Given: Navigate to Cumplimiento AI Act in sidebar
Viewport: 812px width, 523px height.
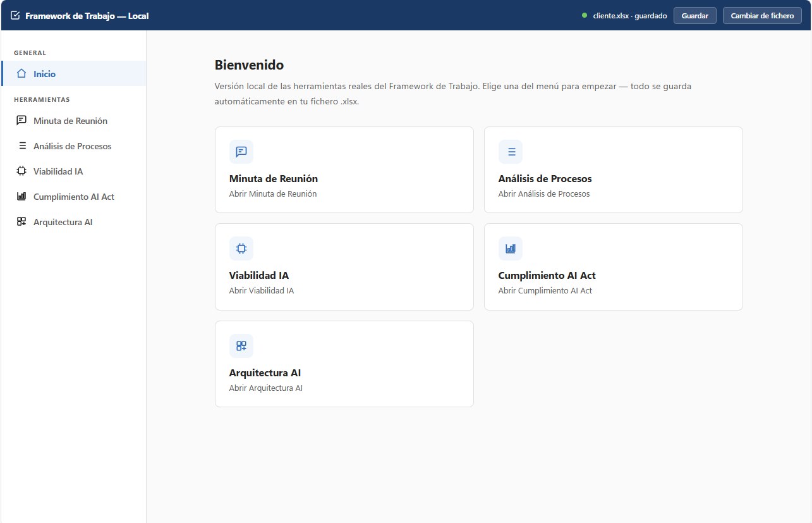Looking at the screenshot, I should coord(74,197).
